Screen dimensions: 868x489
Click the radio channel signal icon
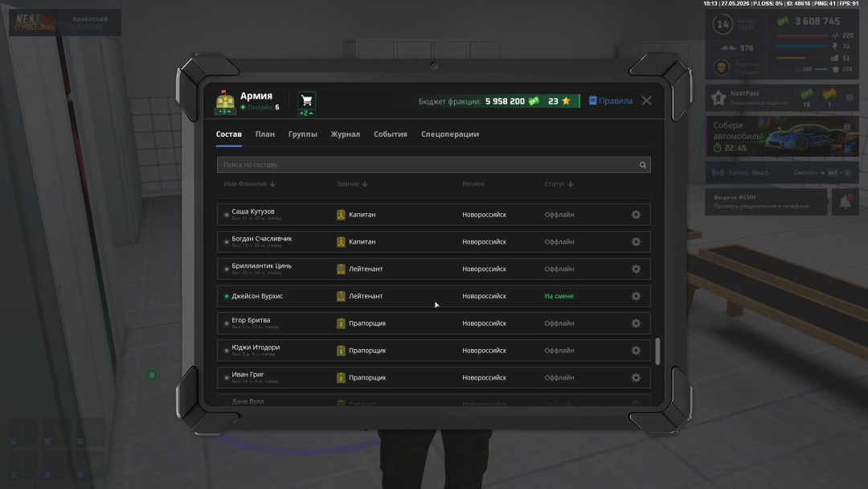[718, 172]
